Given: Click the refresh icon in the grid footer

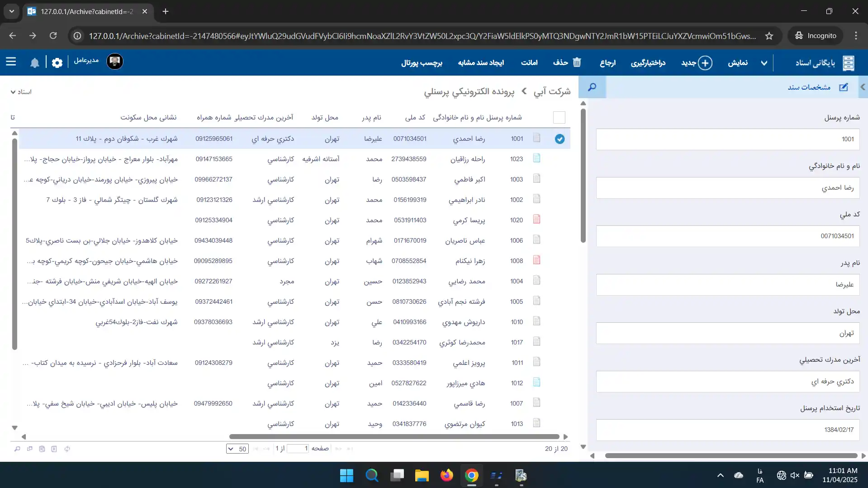Looking at the screenshot, I should pos(67,449).
